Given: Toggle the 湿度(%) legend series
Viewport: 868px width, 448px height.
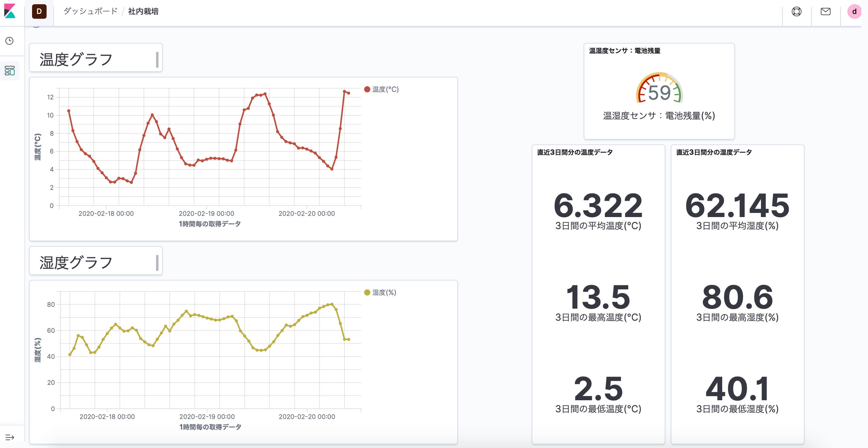Looking at the screenshot, I should [384, 292].
